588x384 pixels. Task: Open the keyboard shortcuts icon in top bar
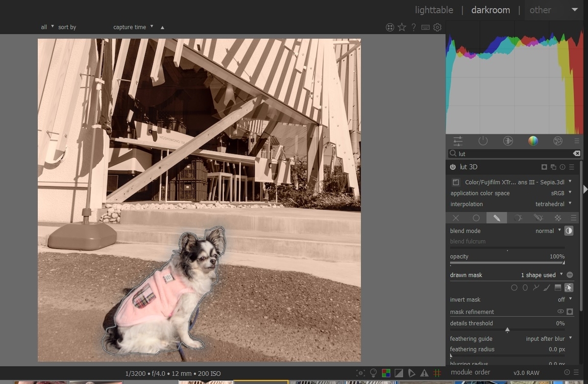point(425,27)
